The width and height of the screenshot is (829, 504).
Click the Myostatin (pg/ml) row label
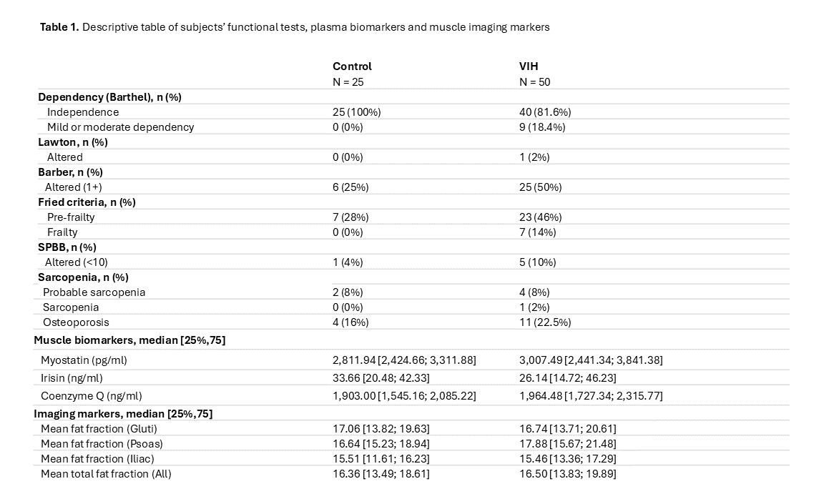click(x=84, y=361)
